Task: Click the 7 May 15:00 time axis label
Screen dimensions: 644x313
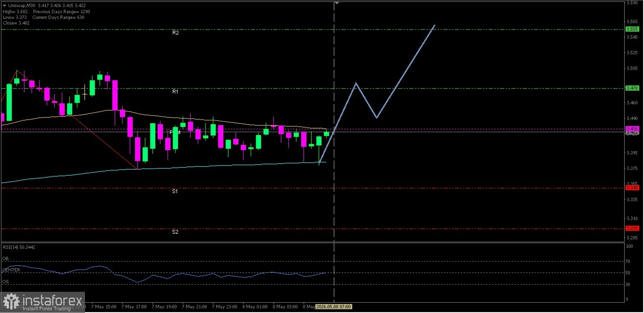Action: coord(104,306)
